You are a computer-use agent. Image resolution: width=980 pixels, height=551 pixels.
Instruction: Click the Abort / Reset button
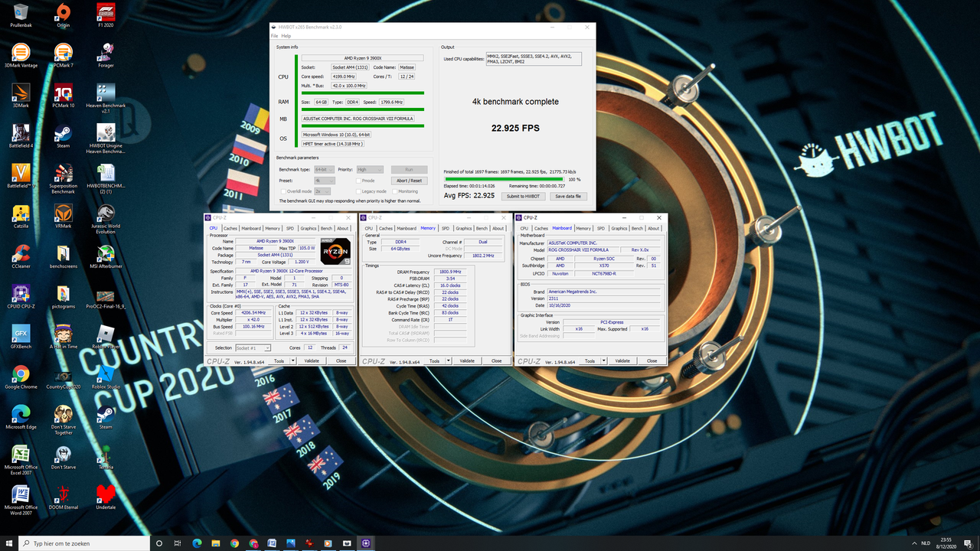410,181
